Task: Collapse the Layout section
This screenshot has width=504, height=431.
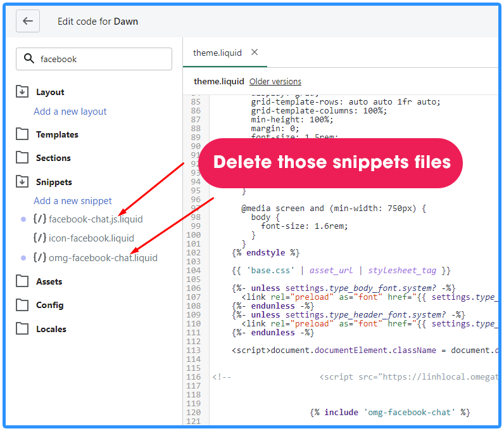Action: click(50, 92)
